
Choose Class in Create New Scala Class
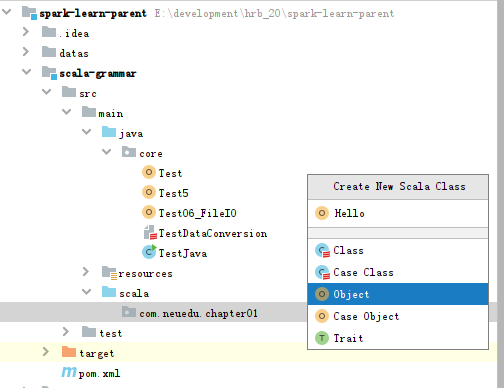[398, 250]
